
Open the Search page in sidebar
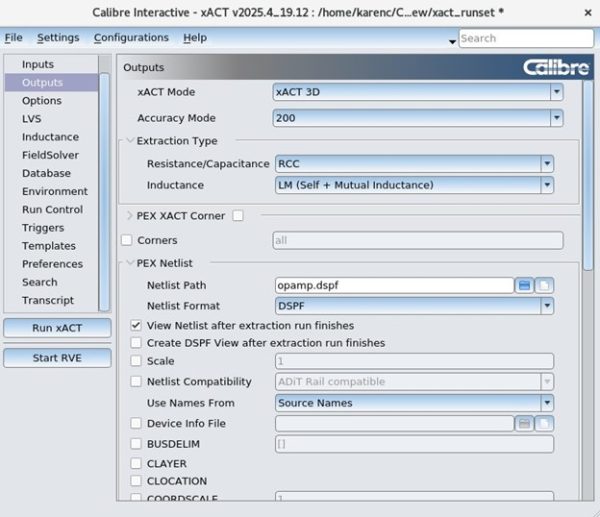40,282
